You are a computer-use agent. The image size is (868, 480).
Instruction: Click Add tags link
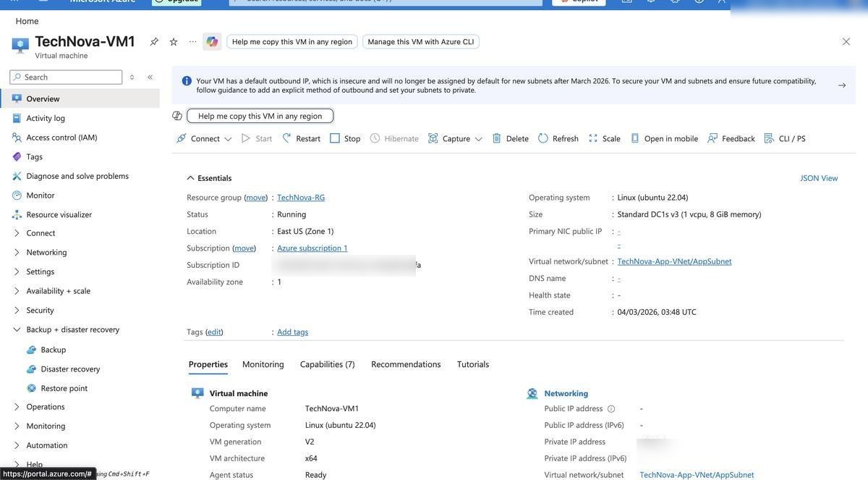[293, 332]
